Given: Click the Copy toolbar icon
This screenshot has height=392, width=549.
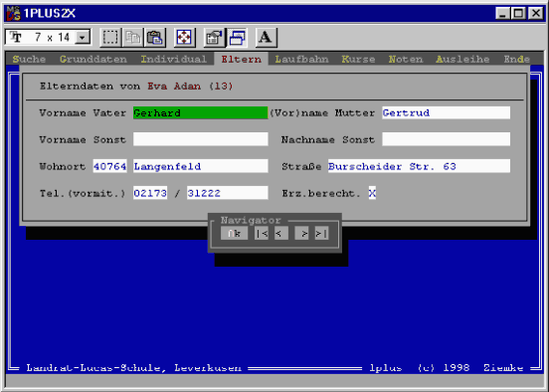Looking at the screenshot, I should (x=132, y=37).
